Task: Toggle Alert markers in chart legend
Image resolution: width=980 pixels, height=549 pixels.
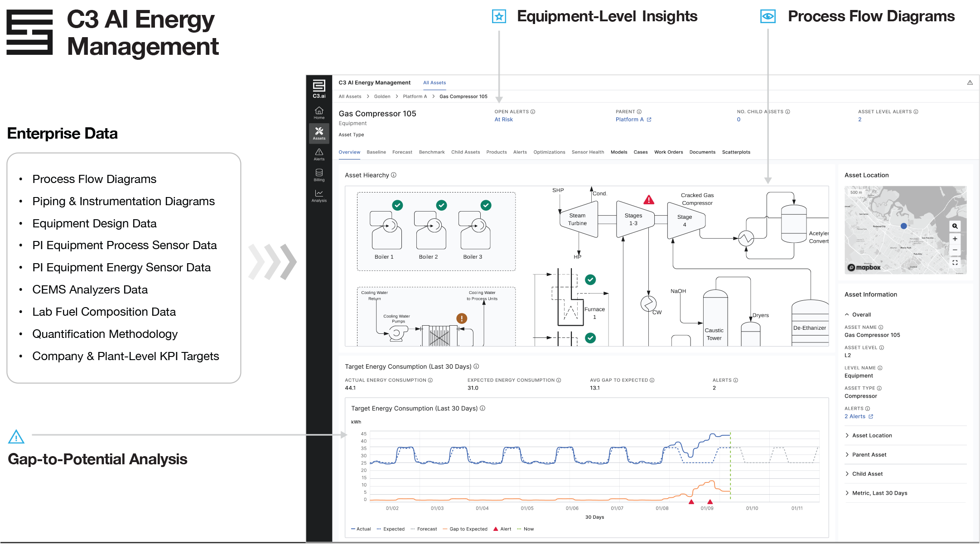Action: pos(502,529)
